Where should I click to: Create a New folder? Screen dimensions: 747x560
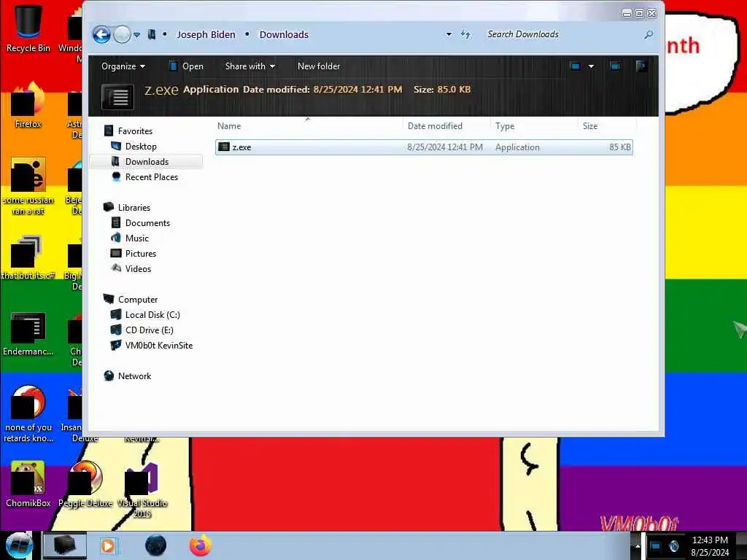pyautogui.click(x=319, y=66)
